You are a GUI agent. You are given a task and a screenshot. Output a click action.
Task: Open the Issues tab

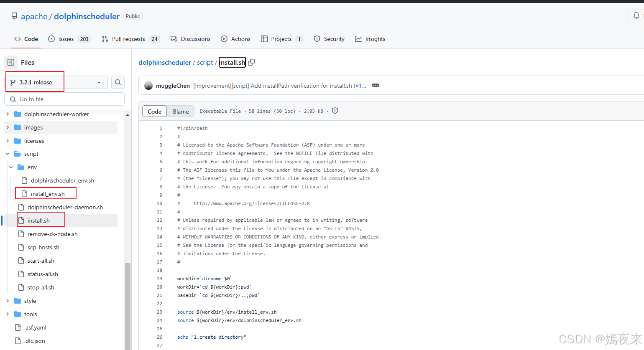69,39
